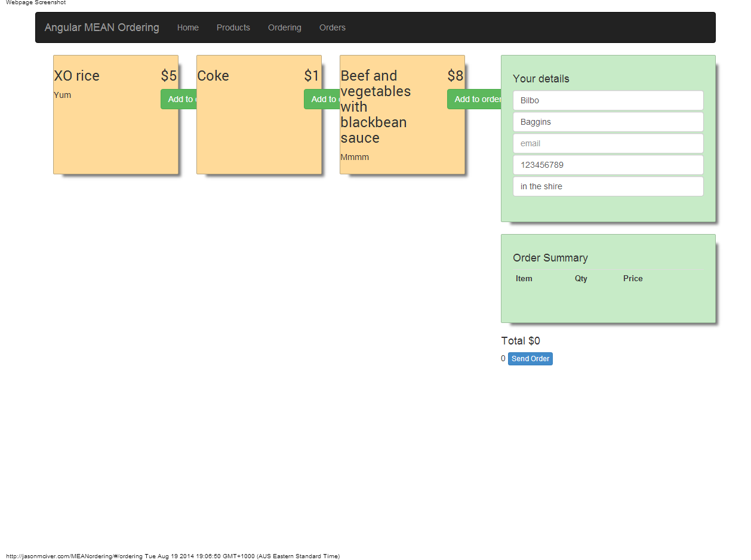Click the Angular MEAN Ordering brand link
Screen dimensions: 751x560
[x=101, y=27]
